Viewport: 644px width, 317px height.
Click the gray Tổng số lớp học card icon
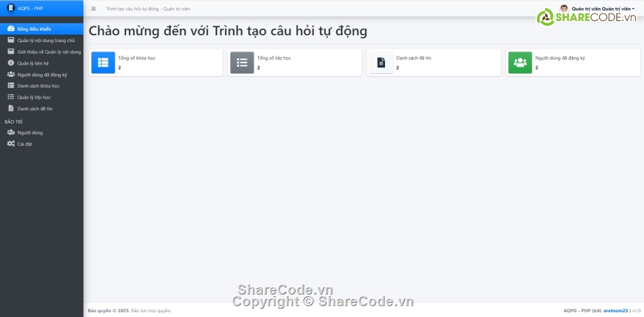[242, 62]
